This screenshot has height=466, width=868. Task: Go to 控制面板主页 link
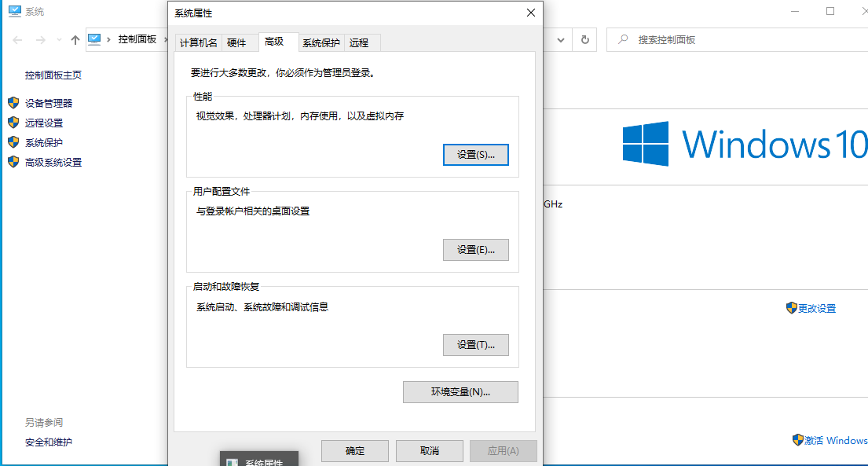[x=53, y=75]
